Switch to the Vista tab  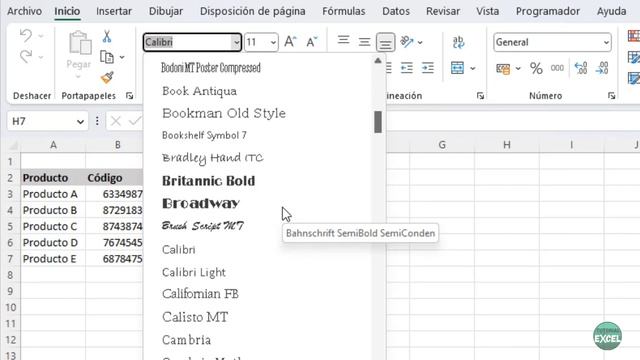point(487,11)
